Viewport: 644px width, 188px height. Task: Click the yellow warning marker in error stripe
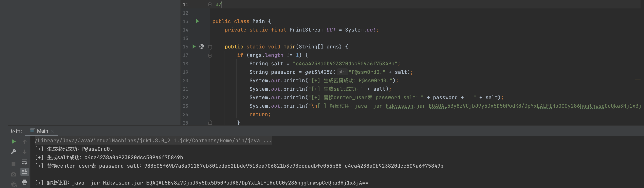637,80
